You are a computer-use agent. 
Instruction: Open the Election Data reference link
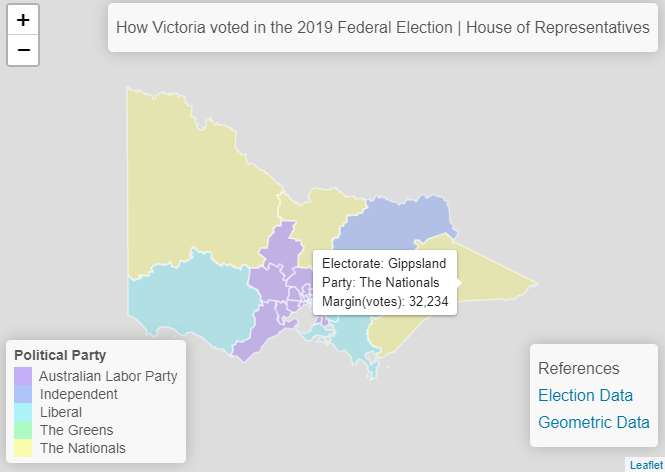pyautogui.click(x=585, y=396)
